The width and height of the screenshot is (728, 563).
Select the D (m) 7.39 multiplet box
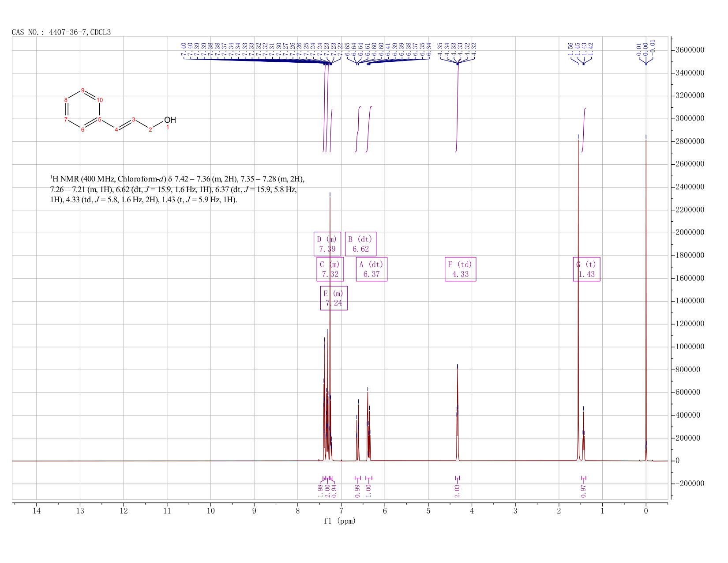(x=327, y=244)
